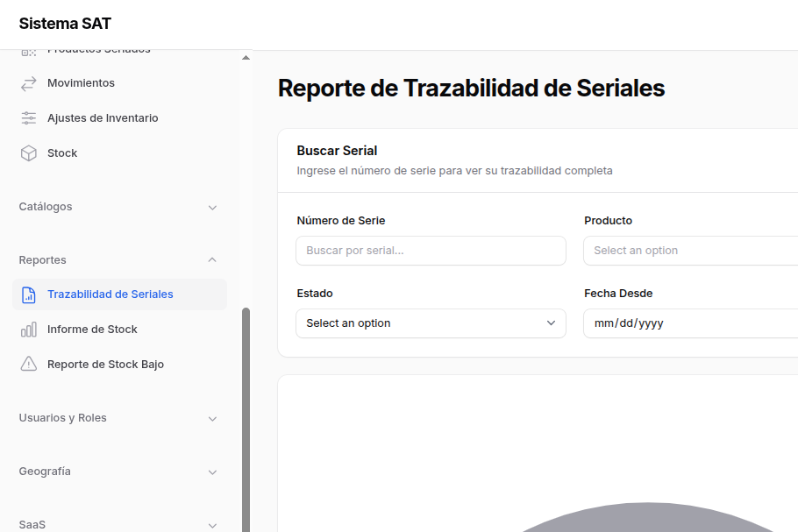The width and height of the screenshot is (798, 532).
Task: Click the Fecha Desde date field
Action: point(690,323)
